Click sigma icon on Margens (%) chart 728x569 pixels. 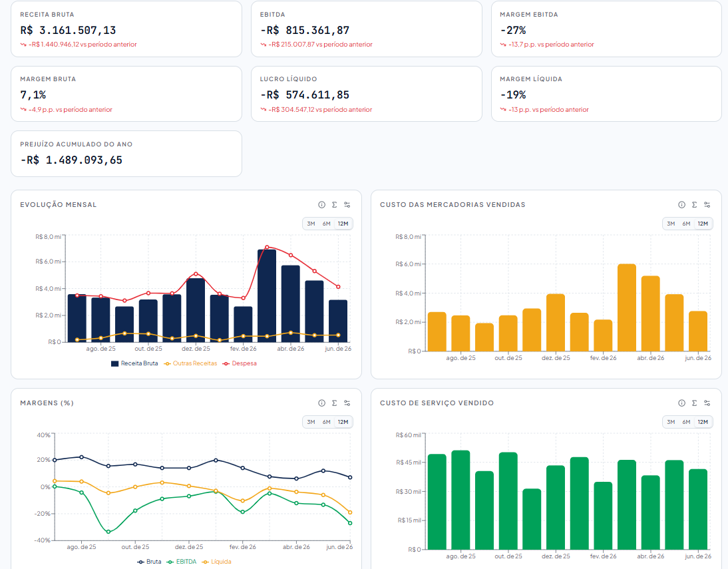click(334, 403)
